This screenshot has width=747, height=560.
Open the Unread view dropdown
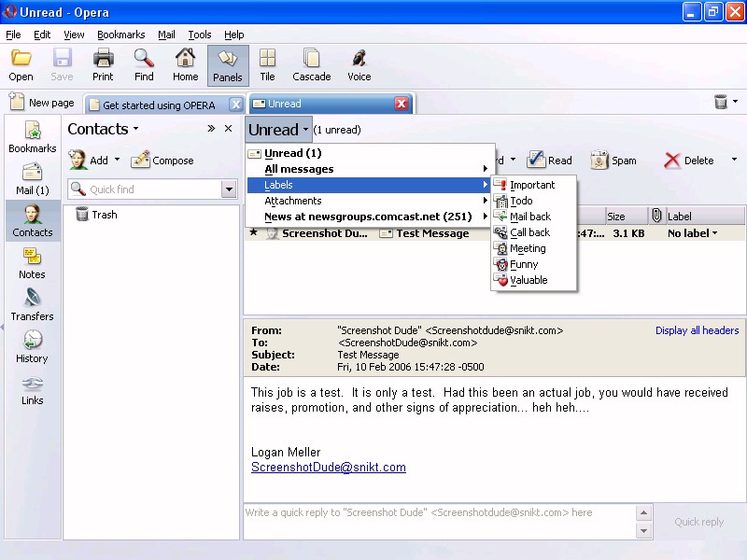coord(278,130)
